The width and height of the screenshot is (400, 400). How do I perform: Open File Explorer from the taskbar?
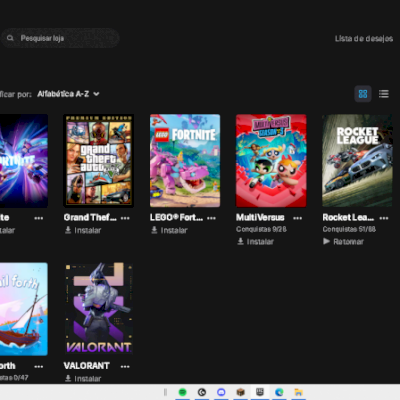click(298, 392)
